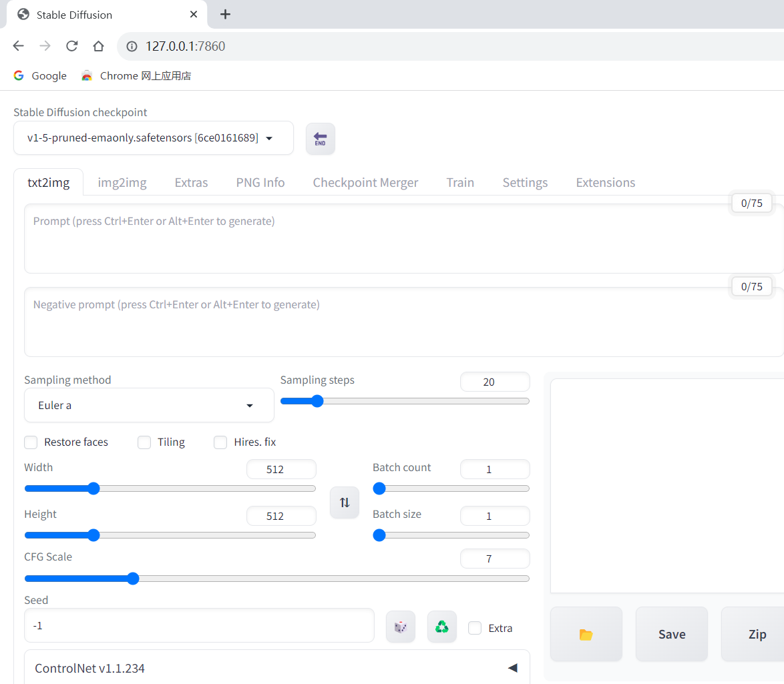The image size is (784, 684).
Task: Open the PNG Info tab
Action: tap(260, 182)
